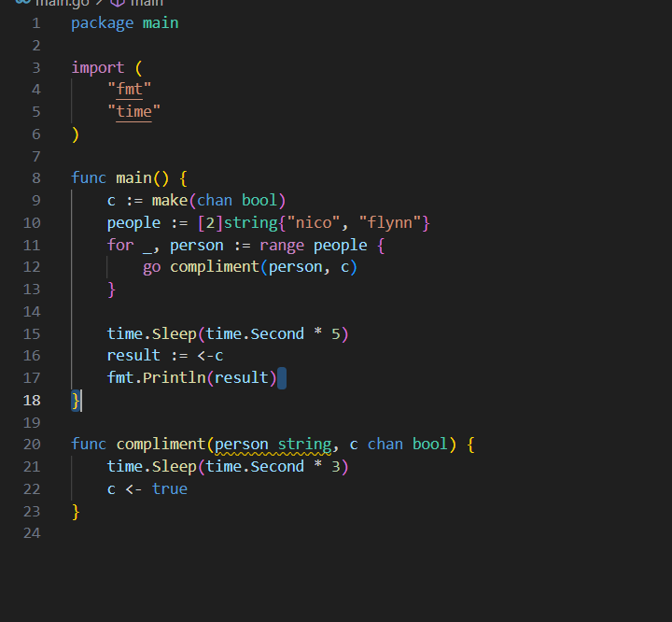Click "compliment" in the function definition on line 20
Image resolution: width=672 pixels, height=622 pixels.
click(x=161, y=444)
